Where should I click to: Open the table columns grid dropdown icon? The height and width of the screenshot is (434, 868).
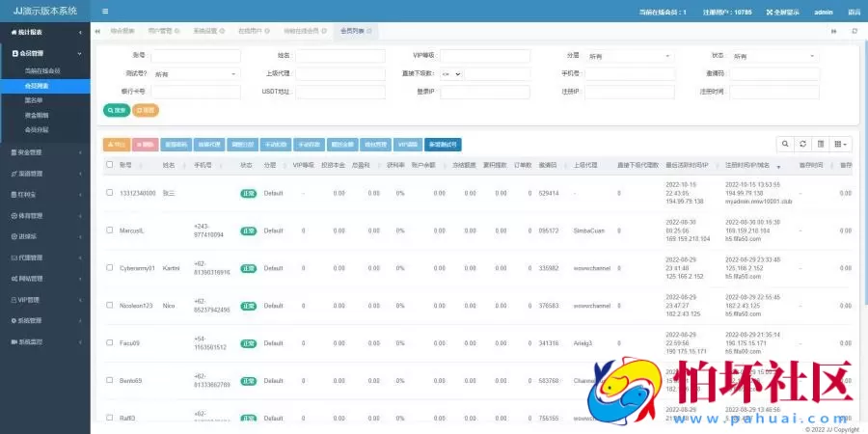pyautogui.click(x=841, y=144)
